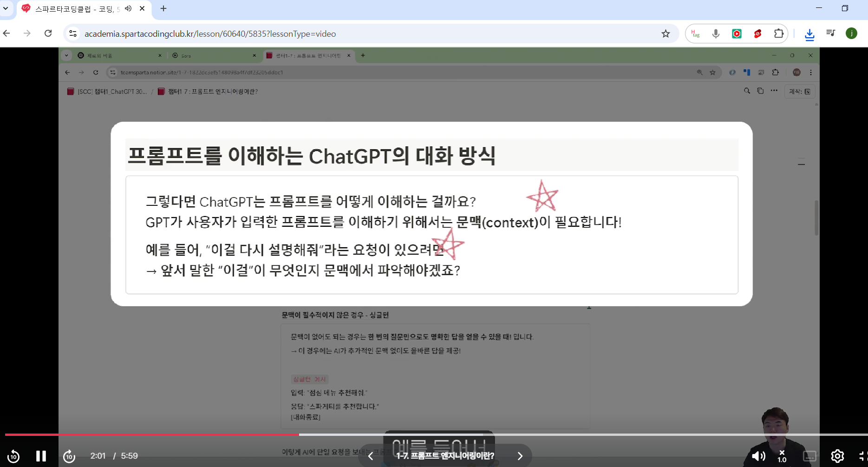The height and width of the screenshot is (467, 868).
Task: Toggle video subtitles caption icon
Action: click(810, 456)
